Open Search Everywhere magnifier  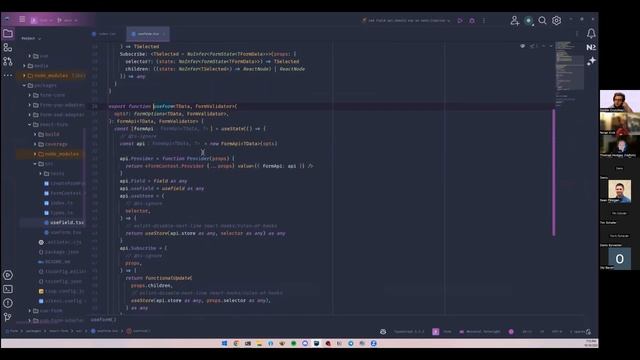click(x=542, y=20)
